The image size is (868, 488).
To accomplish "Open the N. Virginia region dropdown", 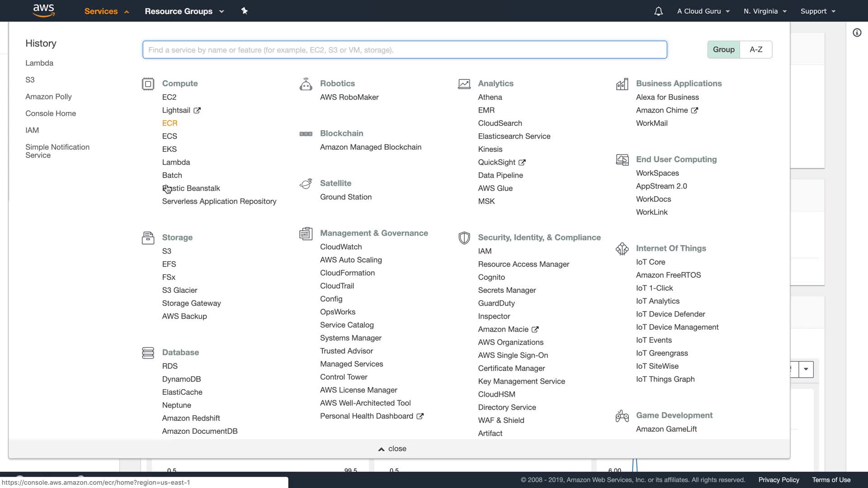I will click(x=765, y=11).
